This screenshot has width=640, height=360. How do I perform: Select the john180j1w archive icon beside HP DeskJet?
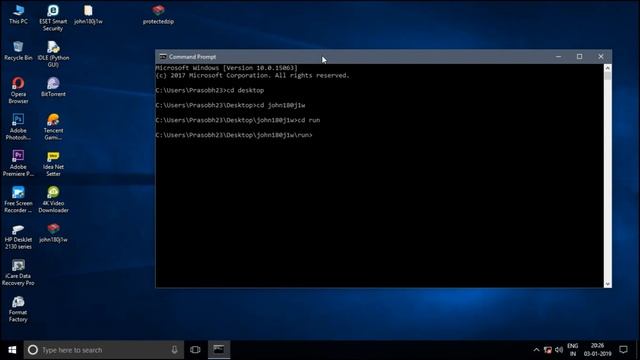53,233
